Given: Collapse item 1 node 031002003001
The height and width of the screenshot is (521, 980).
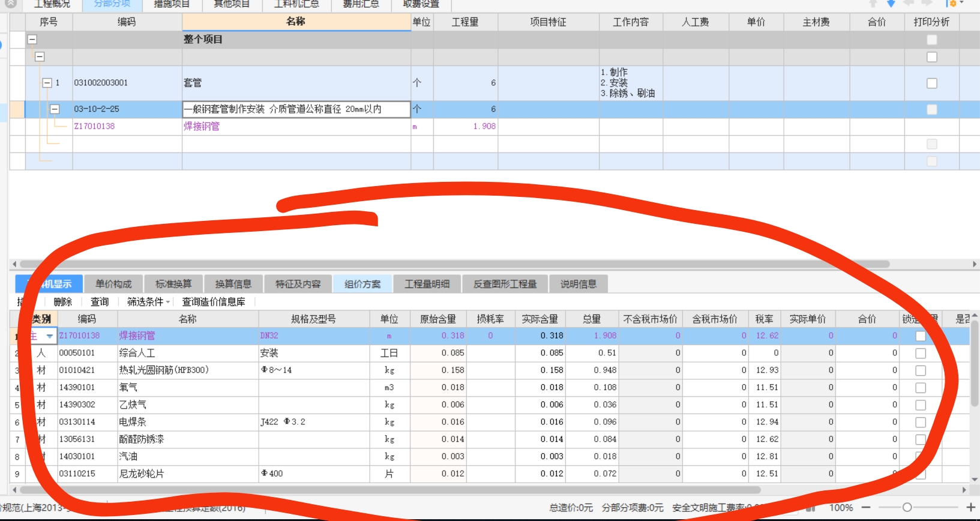Looking at the screenshot, I should [x=47, y=83].
